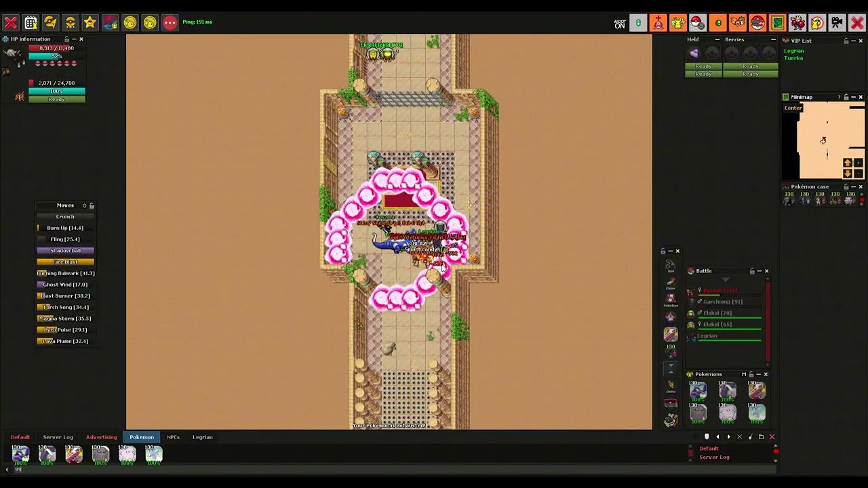868x488 pixels.
Task: Toggle the Autoloot ON button
Action: (x=620, y=24)
